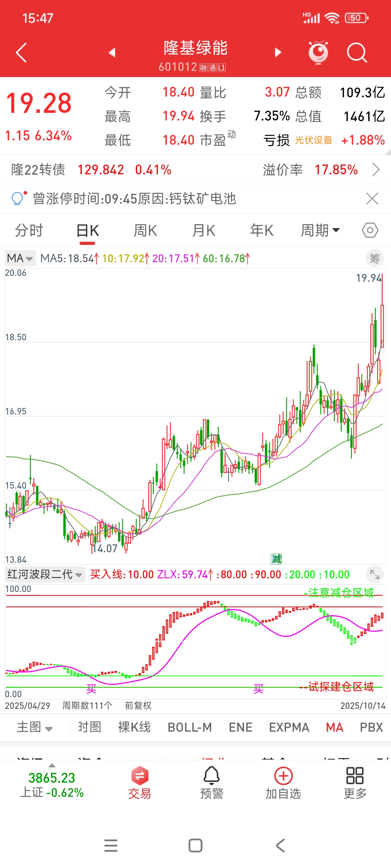Choose the MA indicator option
Screen dimensions: 391x868
(x=335, y=727)
